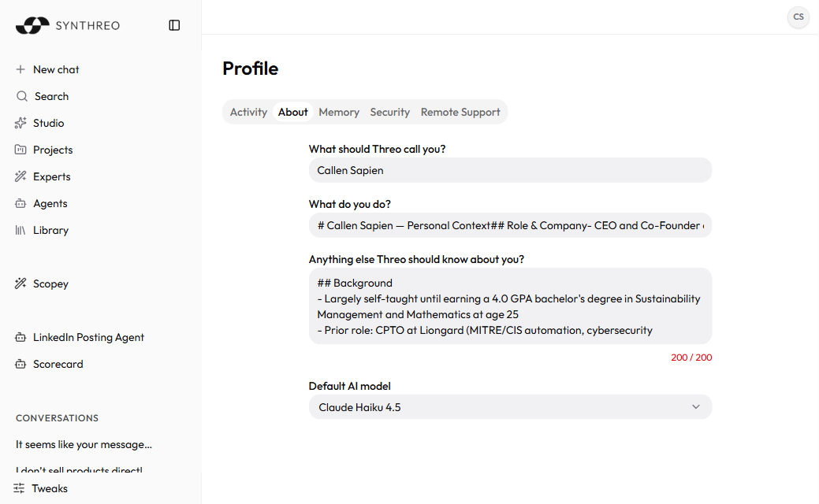The height and width of the screenshot is (504, 819).
Task: Click 'Anything else Threo should know' label
Action: [416, 259]
